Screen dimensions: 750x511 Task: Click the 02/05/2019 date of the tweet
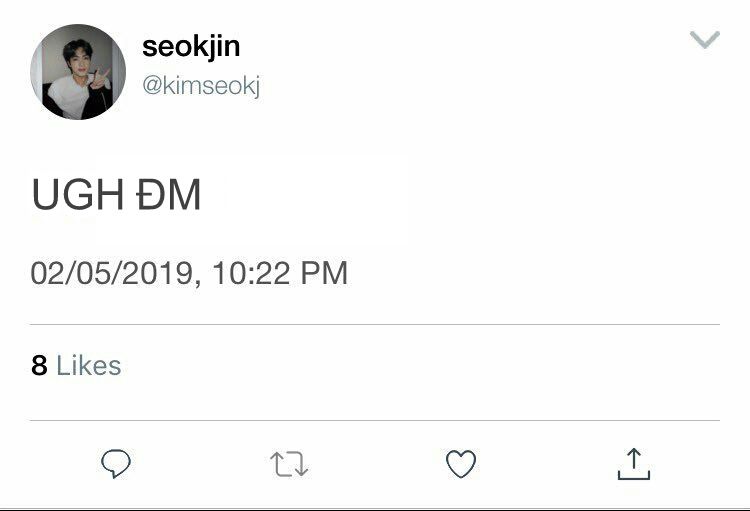point(110,273)
